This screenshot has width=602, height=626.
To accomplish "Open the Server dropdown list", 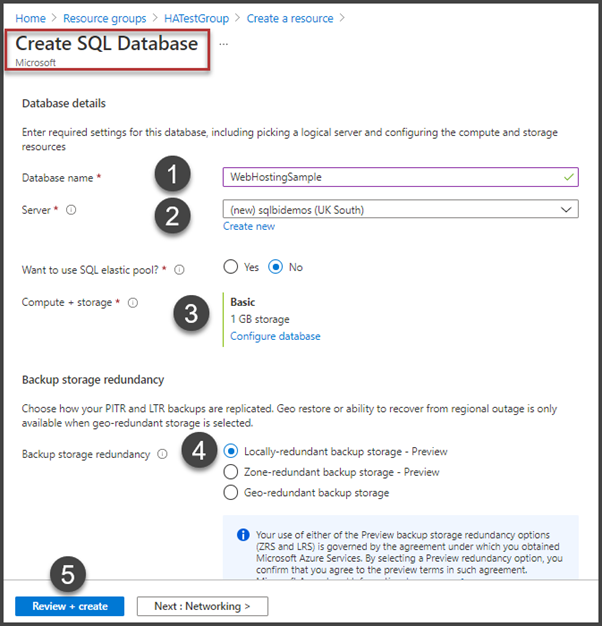I will tap(400, 209).
